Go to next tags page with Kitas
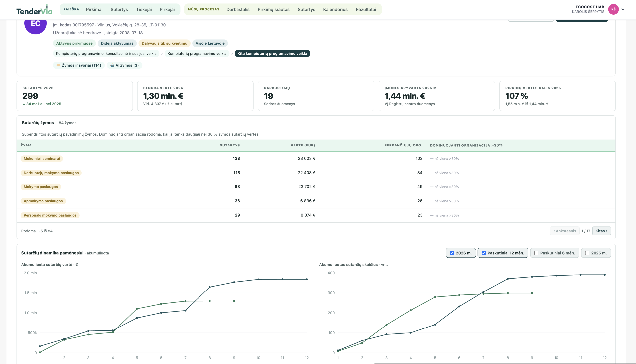The height and width of the screenshot is (364, 636). 601,231
